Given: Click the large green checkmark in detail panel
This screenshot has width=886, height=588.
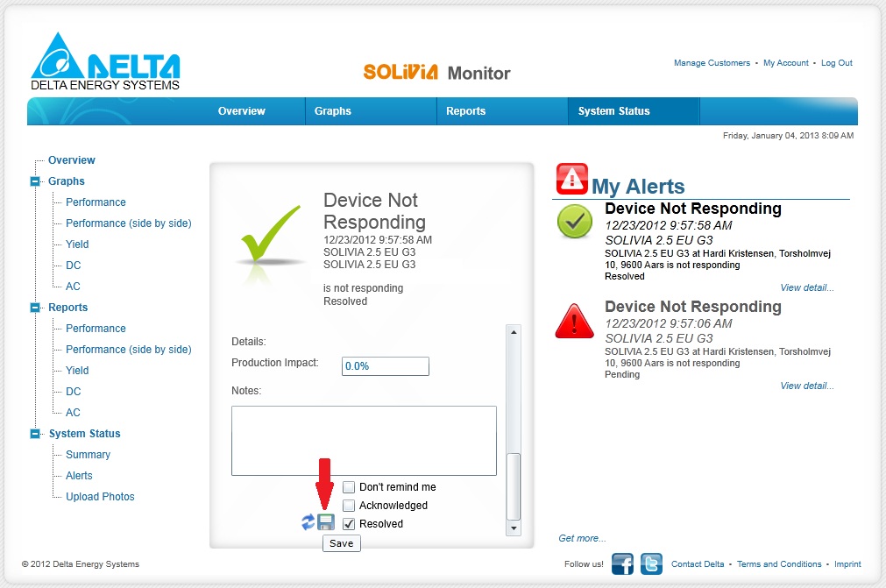Looking at the screenshot, I should [x=271, y=236].
